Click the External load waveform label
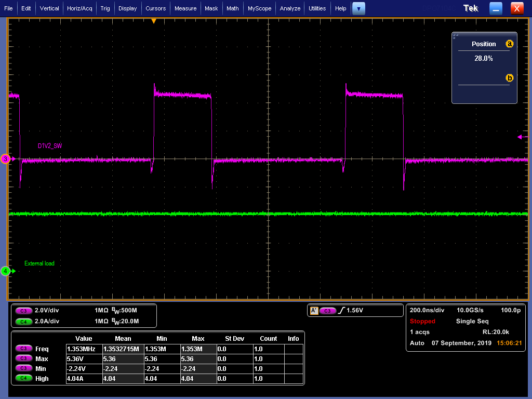Screen dimensions: 532x399 pyautogui.click(x=39, y=263)
